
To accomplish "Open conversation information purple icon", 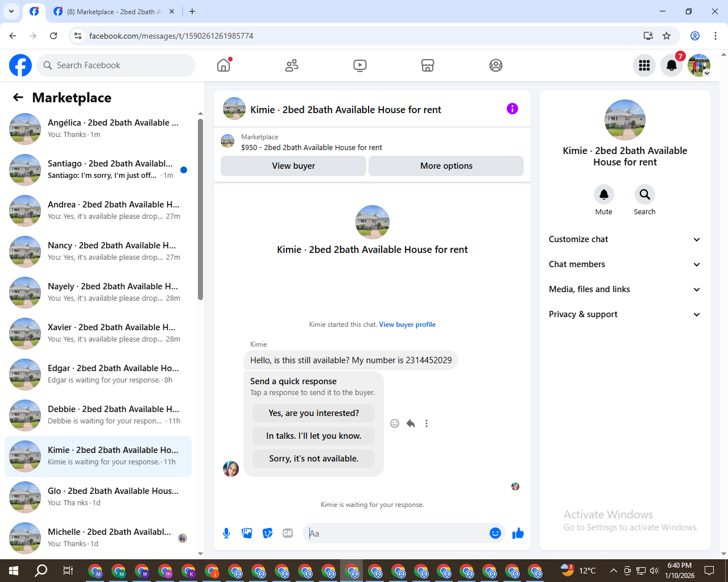I will [512, 109].
